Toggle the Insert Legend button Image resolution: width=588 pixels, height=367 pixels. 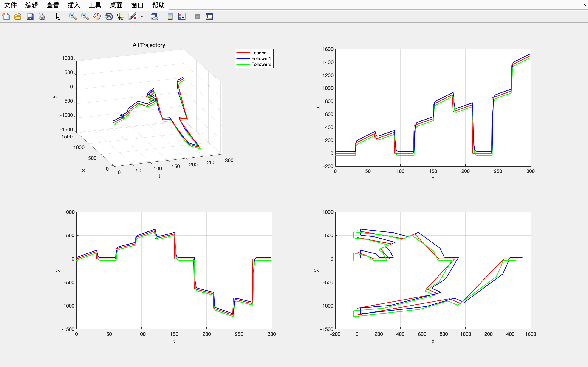(x=182, y=17)
